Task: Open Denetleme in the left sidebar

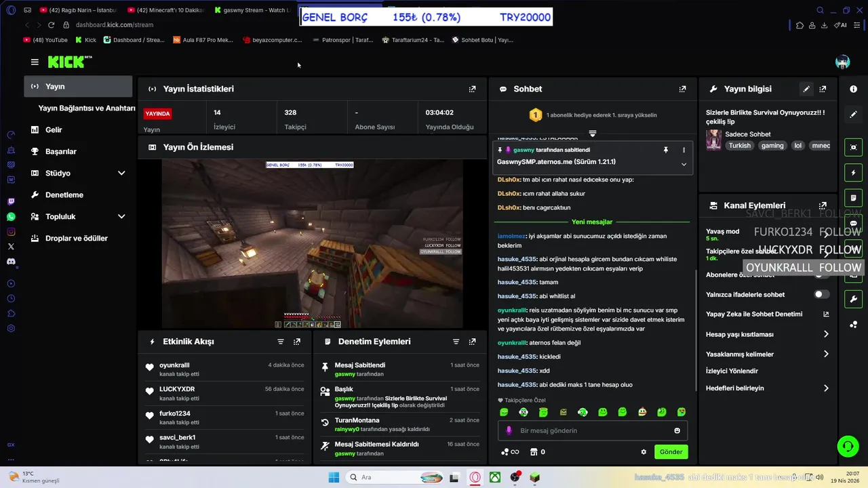Action: click(x=79, y=195)
